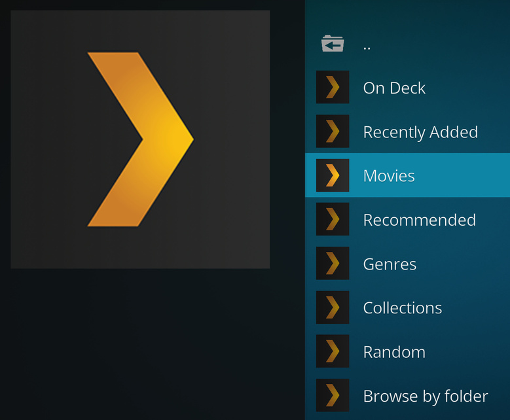Image resolution: width=510 pixels, height=420 pixels.
Task: Click the Plex icon beside Collections
Action: click(x=333, y=307)
